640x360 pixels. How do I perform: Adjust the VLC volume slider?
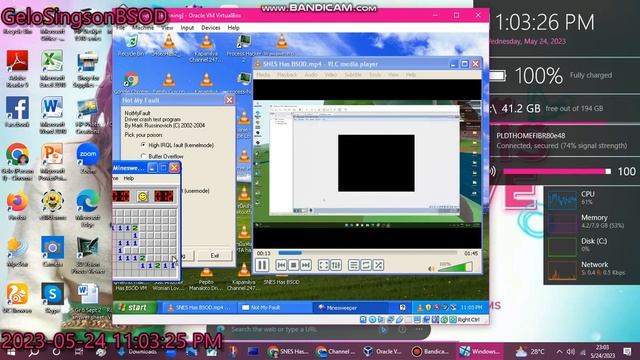click(455, 267)
